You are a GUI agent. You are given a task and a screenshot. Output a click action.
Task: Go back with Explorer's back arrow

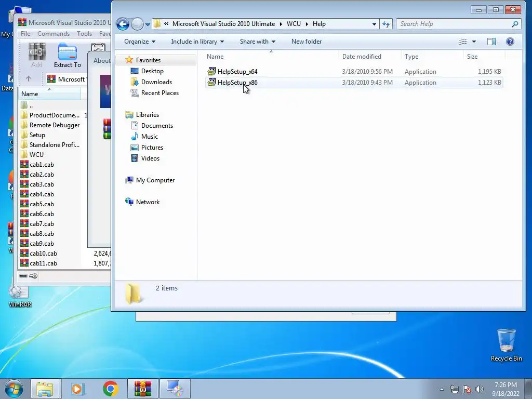point(123,24)
